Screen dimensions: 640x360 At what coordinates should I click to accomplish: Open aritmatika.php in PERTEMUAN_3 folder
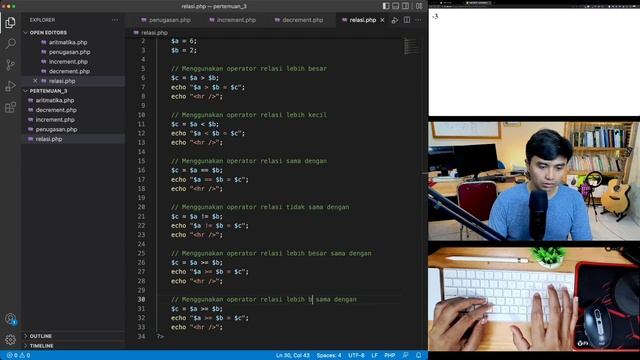click(55, 100)
